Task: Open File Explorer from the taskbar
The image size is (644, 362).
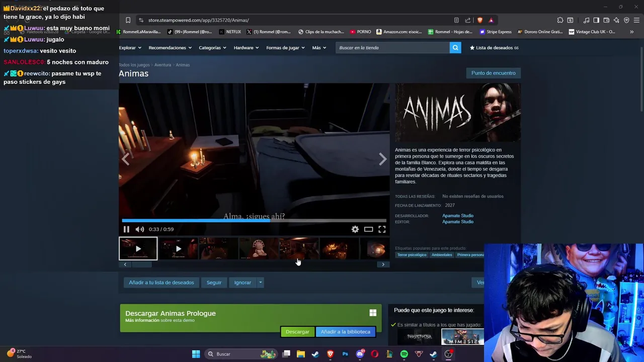Action: [x=301, y=354]
